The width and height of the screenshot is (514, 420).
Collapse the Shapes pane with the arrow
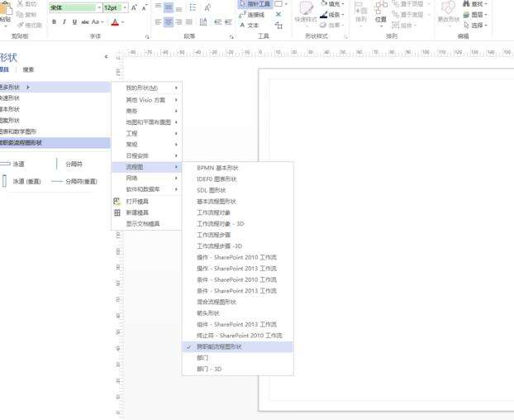click(x=106, y=57)
